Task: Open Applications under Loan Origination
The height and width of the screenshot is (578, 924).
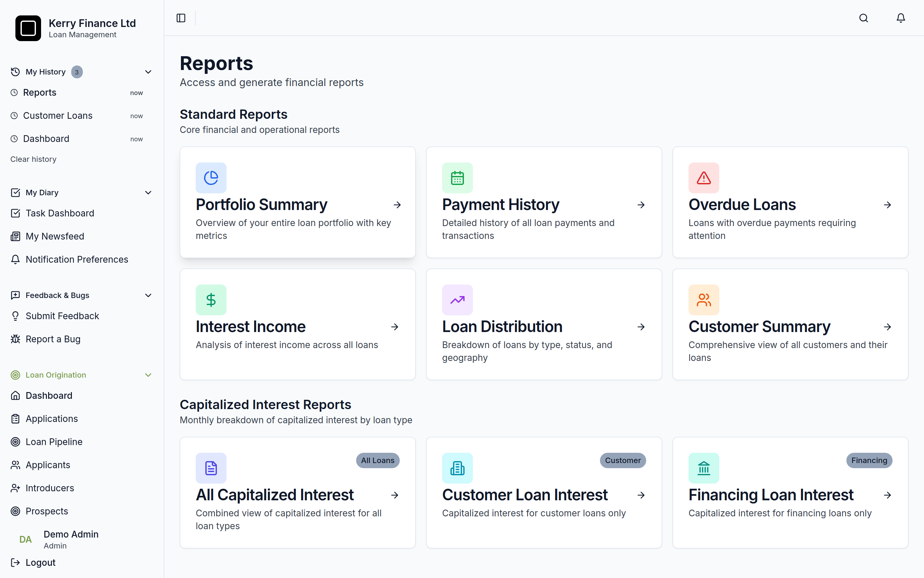Action: (x=81, y=419)
